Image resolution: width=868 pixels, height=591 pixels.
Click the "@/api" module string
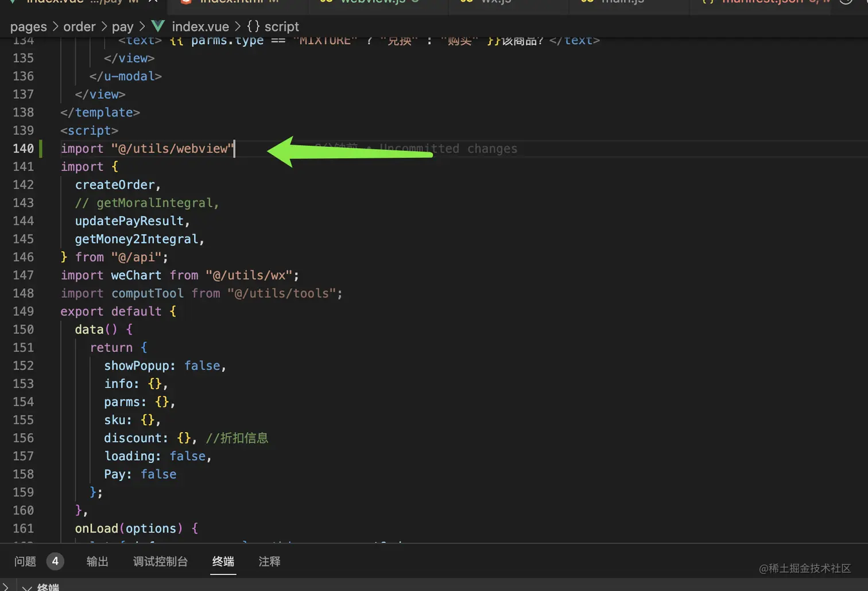[137, 257]
